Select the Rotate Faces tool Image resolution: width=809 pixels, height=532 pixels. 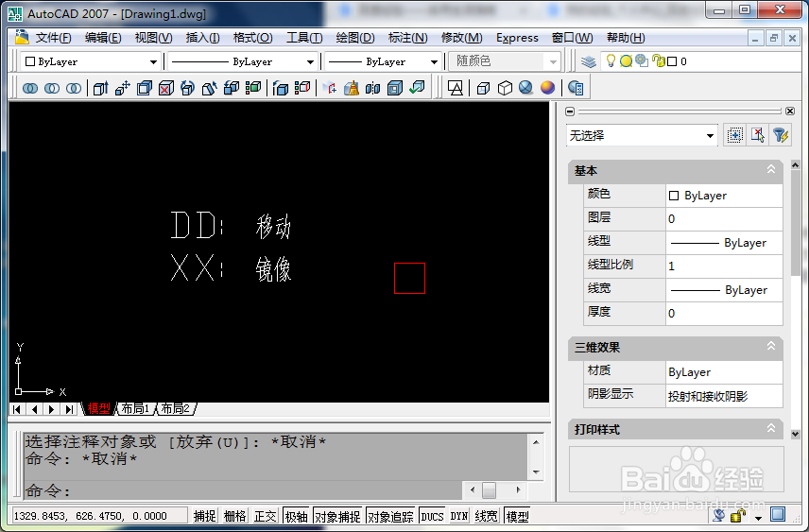coord(188,88)
